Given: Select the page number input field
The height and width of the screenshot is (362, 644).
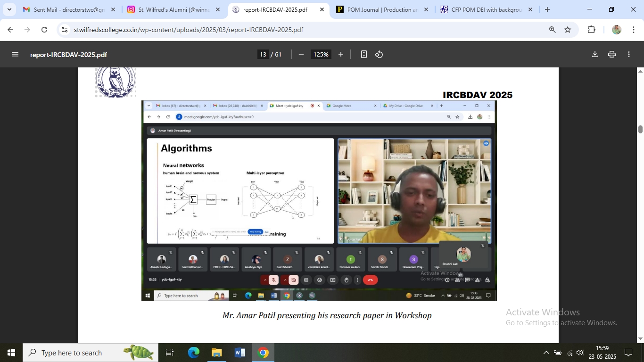Looking at the screenshot, I should (263, 54).
